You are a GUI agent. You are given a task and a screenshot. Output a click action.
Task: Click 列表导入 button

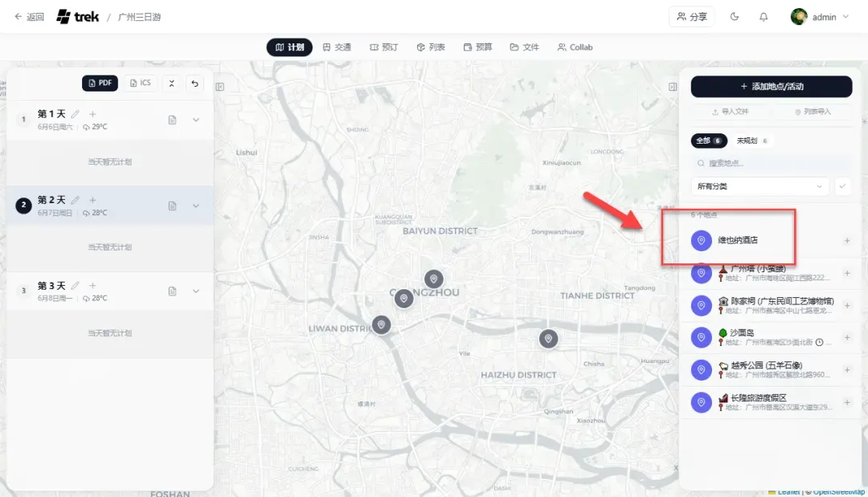[x=812, y=112]
